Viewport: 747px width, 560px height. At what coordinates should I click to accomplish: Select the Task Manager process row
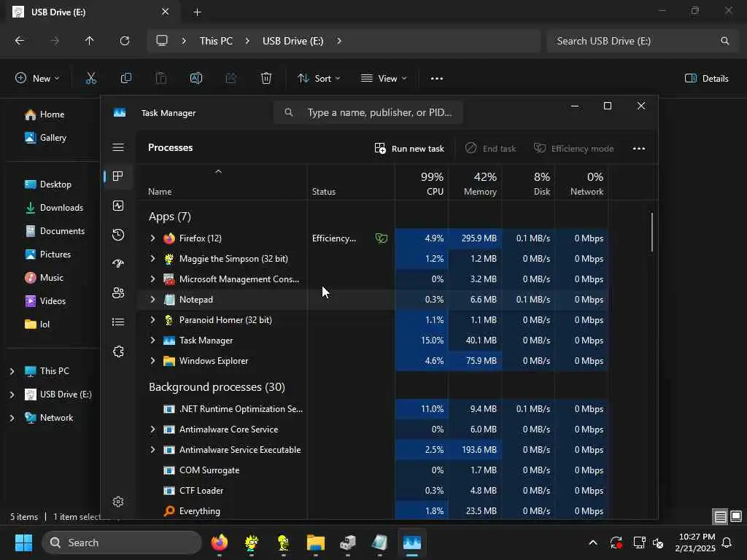point(373,341)
